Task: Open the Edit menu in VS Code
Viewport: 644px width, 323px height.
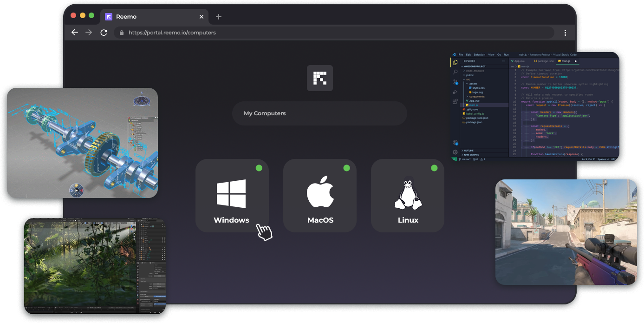Action: pyautogui.click(x=468, y=54)
